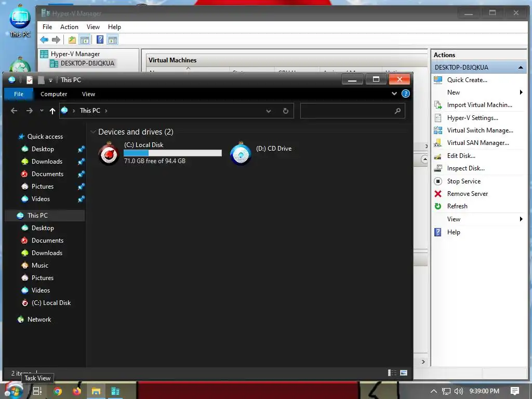Viewport: 532px width, 399px height.
Task: Unpin Videos using its pin icon
Action: tap(81, 199)
